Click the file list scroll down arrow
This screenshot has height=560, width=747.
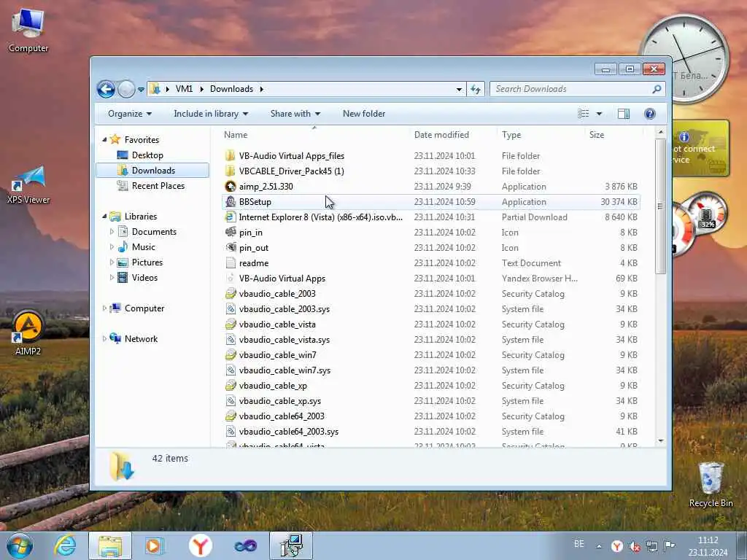click(660, 441)
